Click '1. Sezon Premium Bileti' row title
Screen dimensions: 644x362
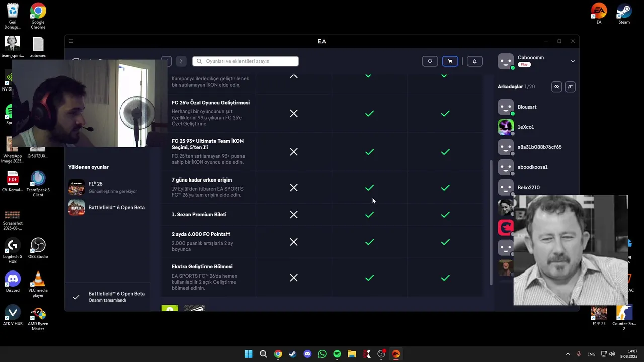(199, 215)
